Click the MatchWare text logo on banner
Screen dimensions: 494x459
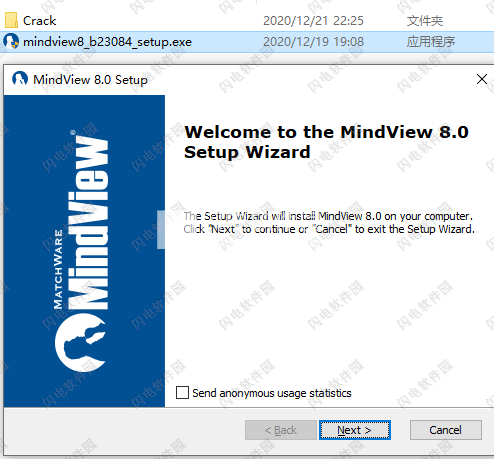coord(58,269)
